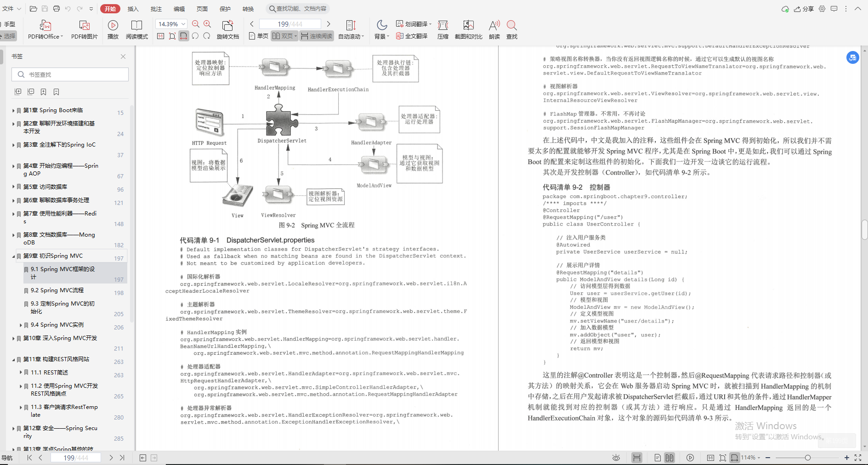Open the 页面 ribbon tab
This screenshot has width=868, height=465.
pyautogui.click(x=202, y=9)
